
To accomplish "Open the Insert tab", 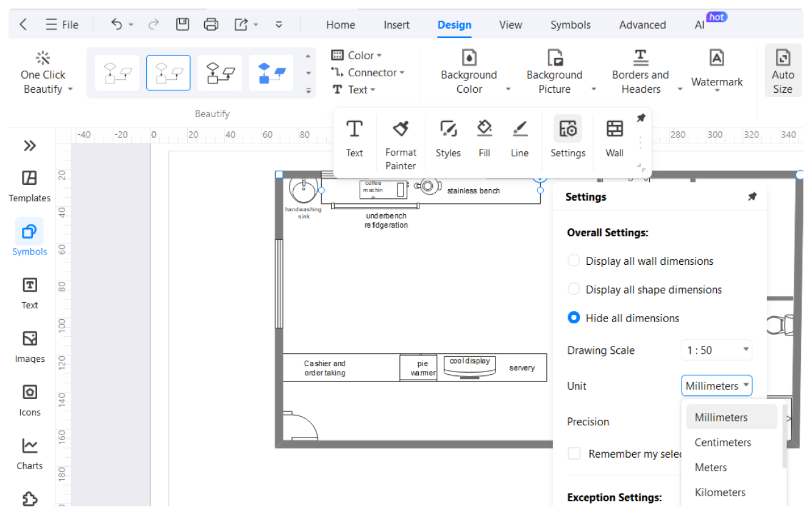I will pyautogui.click(x=397, y=24).
